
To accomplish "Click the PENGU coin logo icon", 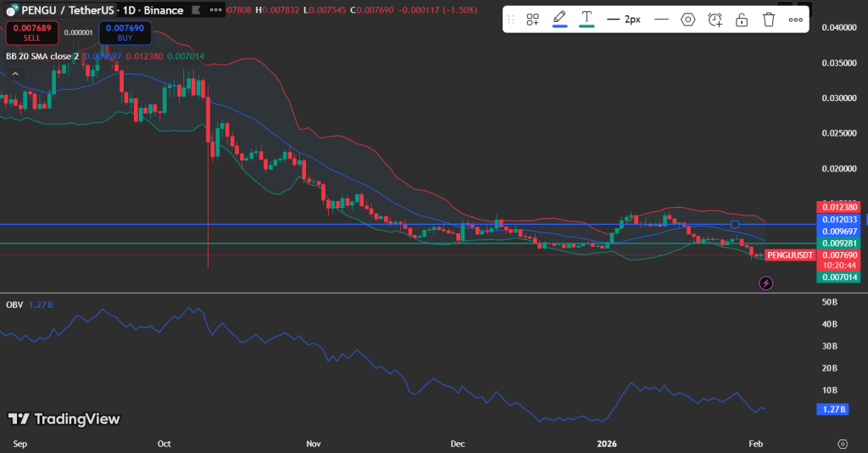I will tap(12, 10).
